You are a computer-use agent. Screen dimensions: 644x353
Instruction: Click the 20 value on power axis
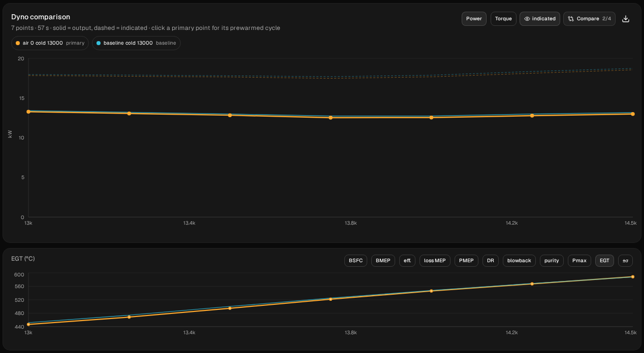pos(21,58)
